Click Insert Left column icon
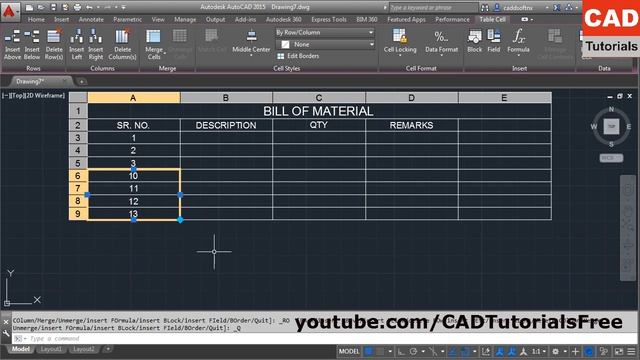 coord(77,37)
